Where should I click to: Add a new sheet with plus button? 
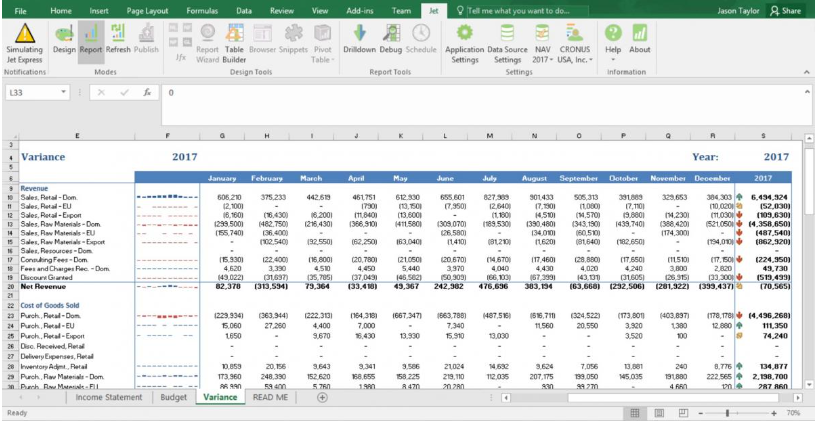tap(323, 398)
